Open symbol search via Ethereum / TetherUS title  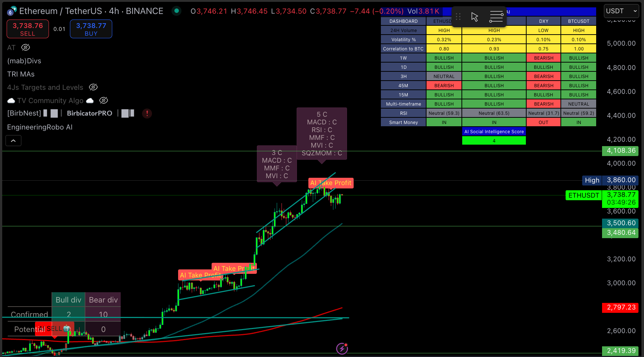point(91,11)
